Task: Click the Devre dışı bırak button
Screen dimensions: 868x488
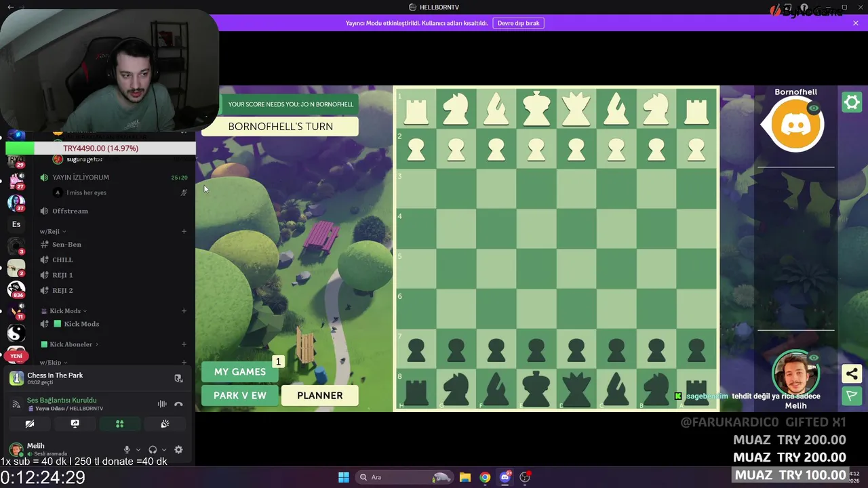Action: pos(518,23)
